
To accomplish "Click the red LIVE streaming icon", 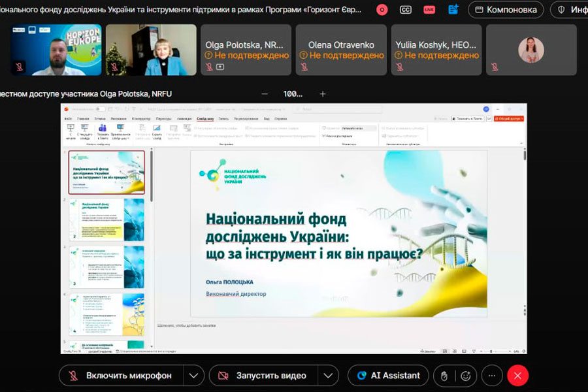I will click(429, 9).
